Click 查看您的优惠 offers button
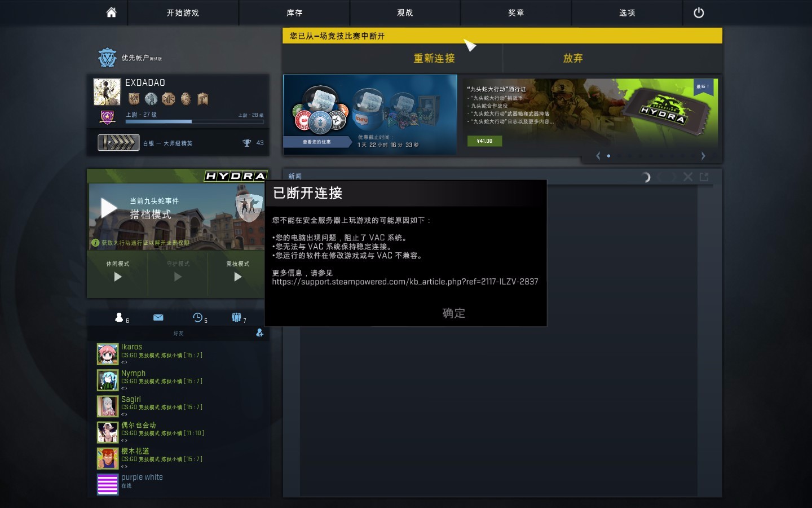This screenshot has height=508, width=812. click(x=317, y=142)
